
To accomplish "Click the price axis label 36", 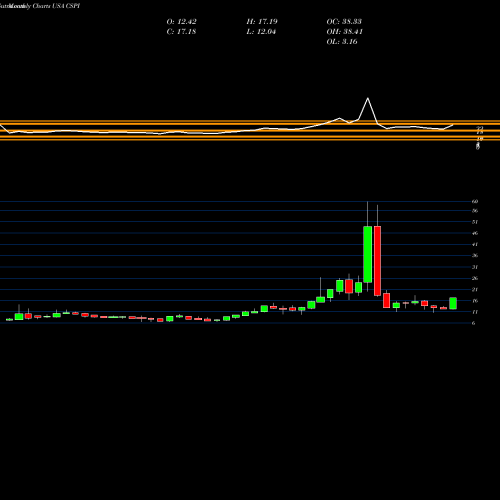I will point(475,256).
